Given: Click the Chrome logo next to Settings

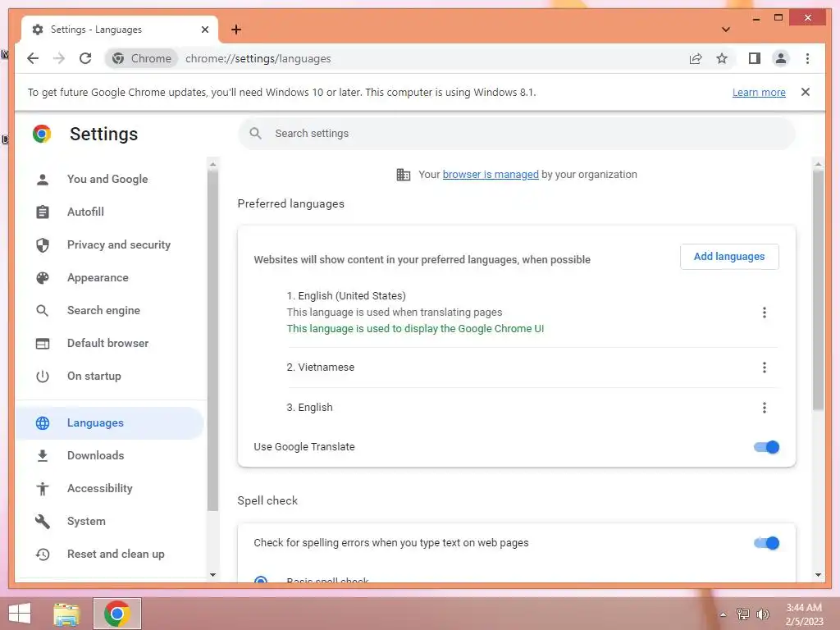Looking at the screenshot, I should click(42, 134).
